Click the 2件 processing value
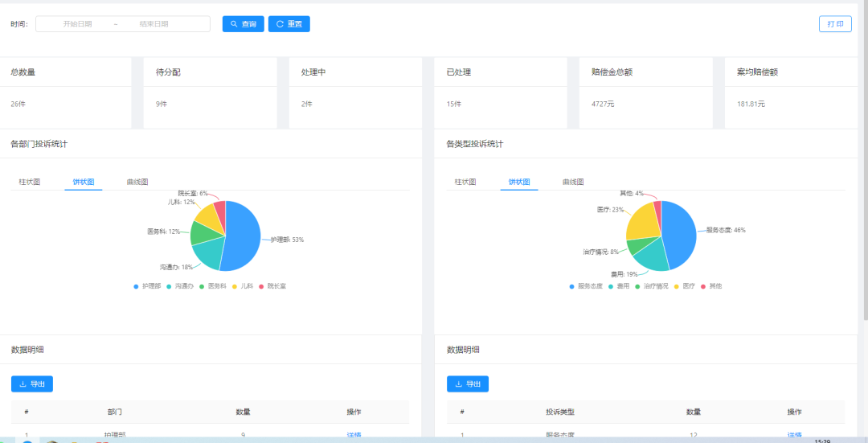The height and width of the screenshot is (443, 868). point(306,104)
